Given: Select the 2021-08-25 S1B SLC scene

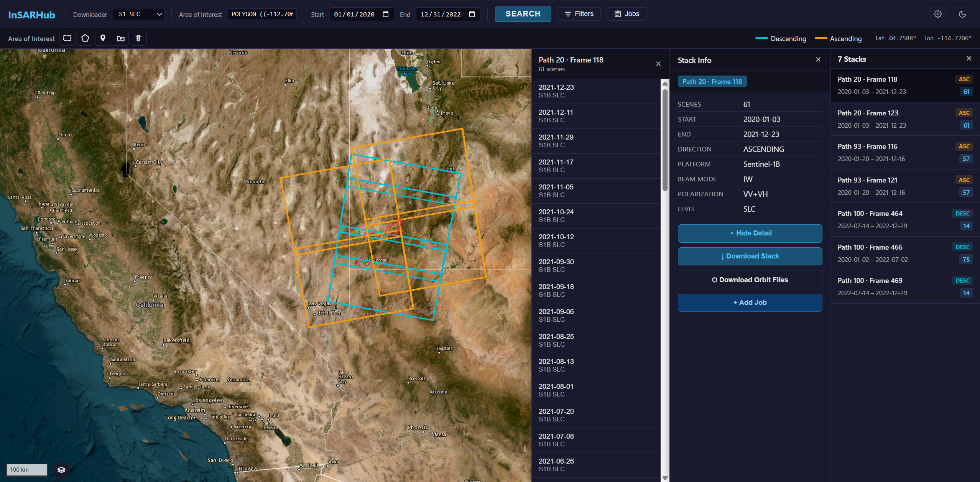Looking at the screenshot, I should 596,341.
